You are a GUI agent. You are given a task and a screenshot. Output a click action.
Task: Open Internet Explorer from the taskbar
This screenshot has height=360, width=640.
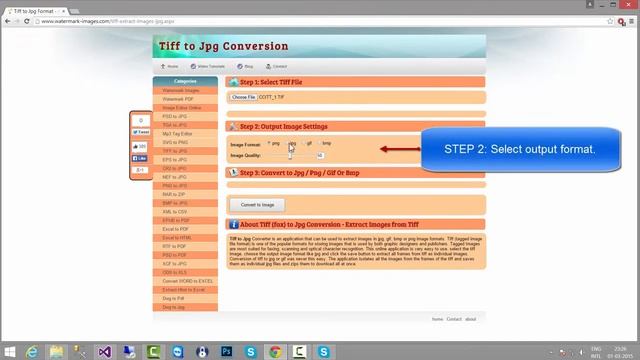click(32, 352)
